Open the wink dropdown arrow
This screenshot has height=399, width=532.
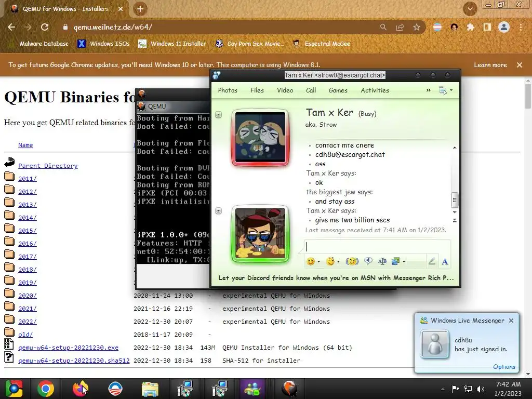pyautogui.click(x=338, y=262)
